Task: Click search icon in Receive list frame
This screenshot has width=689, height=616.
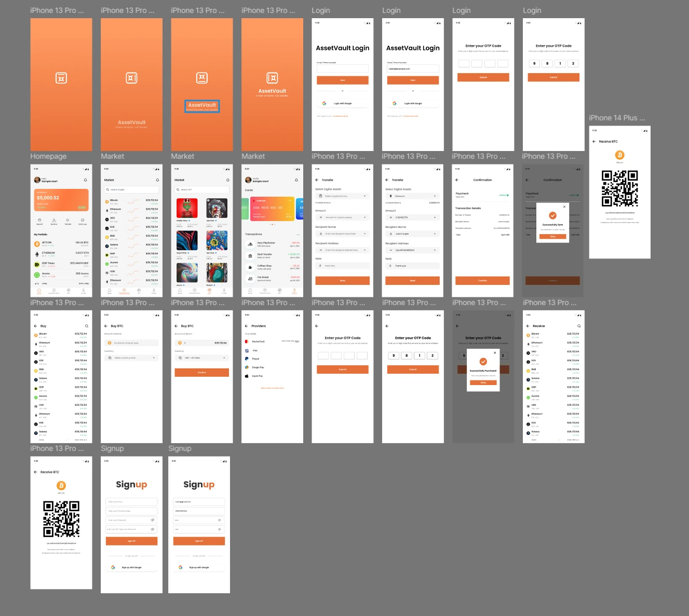Action: (x=579, y=326)
